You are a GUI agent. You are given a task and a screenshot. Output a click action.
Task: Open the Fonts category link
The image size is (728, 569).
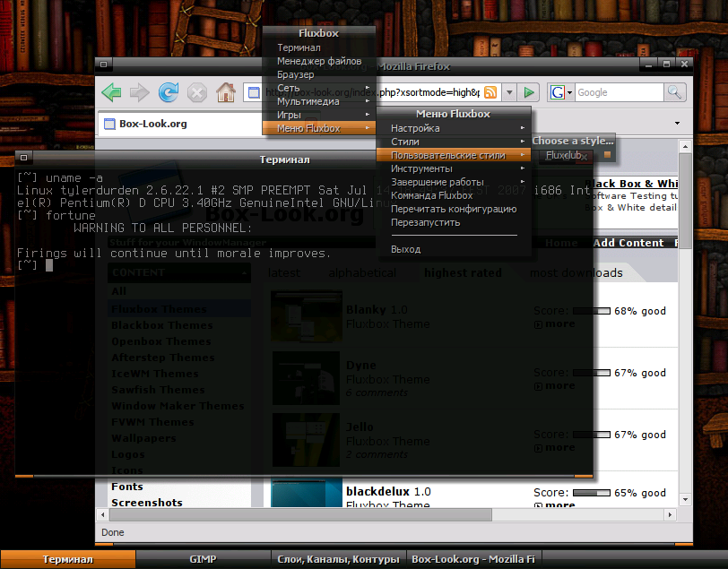pyautogui.click(x=126, y=487)
